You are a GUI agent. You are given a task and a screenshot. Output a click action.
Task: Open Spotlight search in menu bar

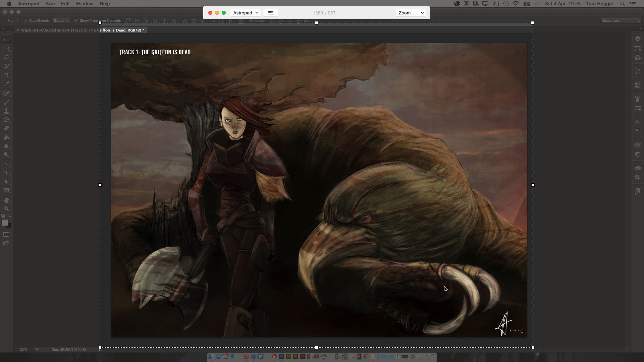point(623,4)
